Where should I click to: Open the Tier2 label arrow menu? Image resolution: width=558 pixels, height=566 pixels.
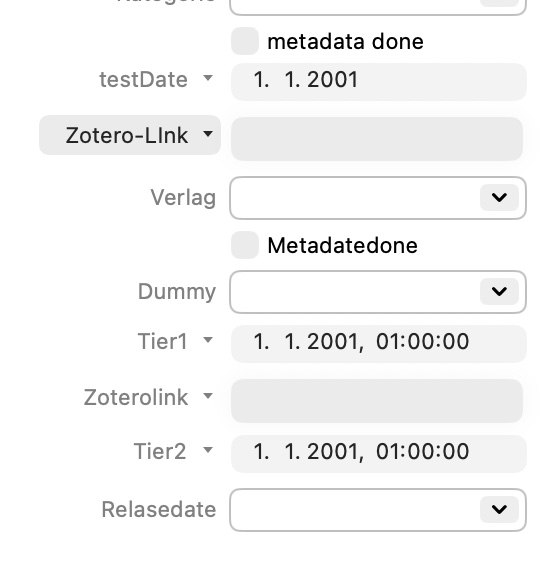click(208, 450)
